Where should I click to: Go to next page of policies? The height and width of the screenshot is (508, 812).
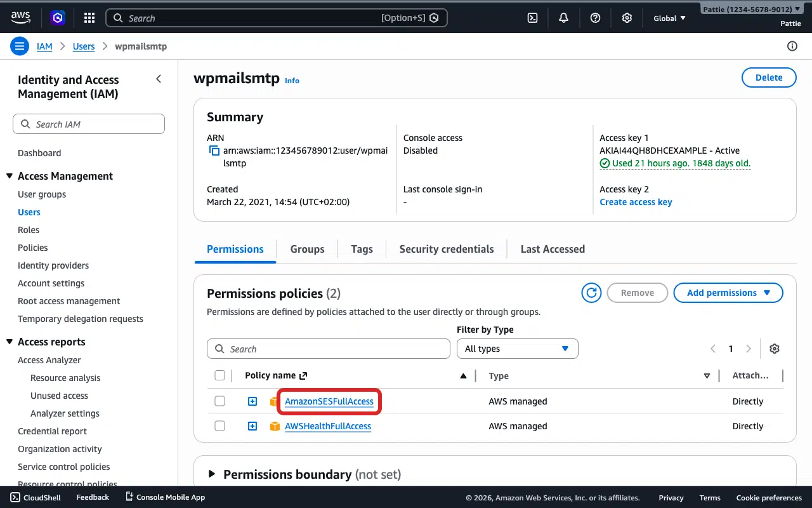749,349
